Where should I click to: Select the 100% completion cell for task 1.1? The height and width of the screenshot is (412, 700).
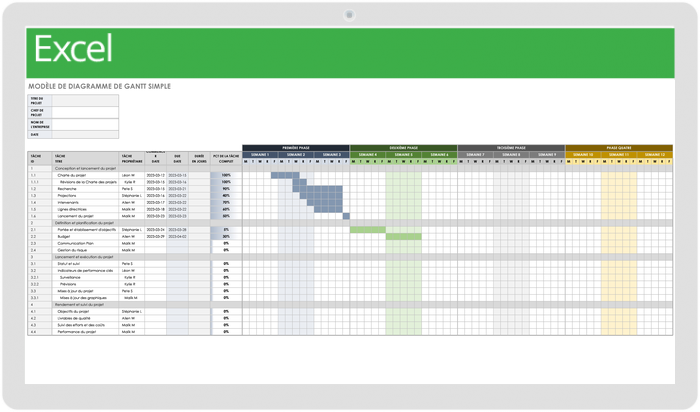[226, 174]
